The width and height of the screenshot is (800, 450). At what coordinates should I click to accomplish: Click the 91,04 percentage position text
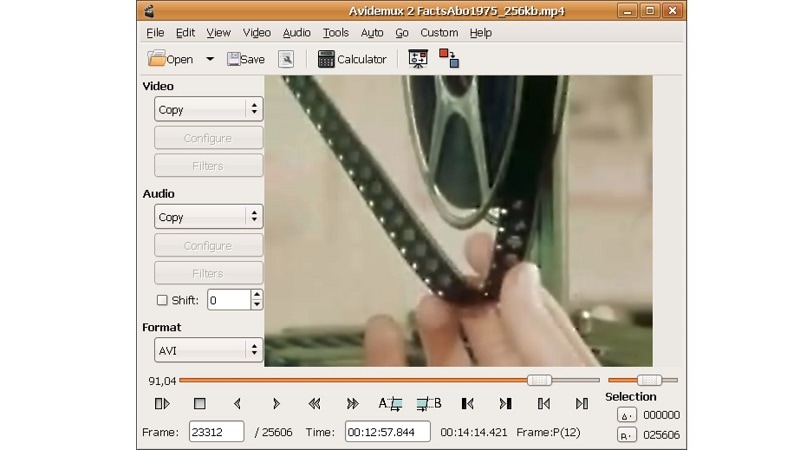coord(162,381)
